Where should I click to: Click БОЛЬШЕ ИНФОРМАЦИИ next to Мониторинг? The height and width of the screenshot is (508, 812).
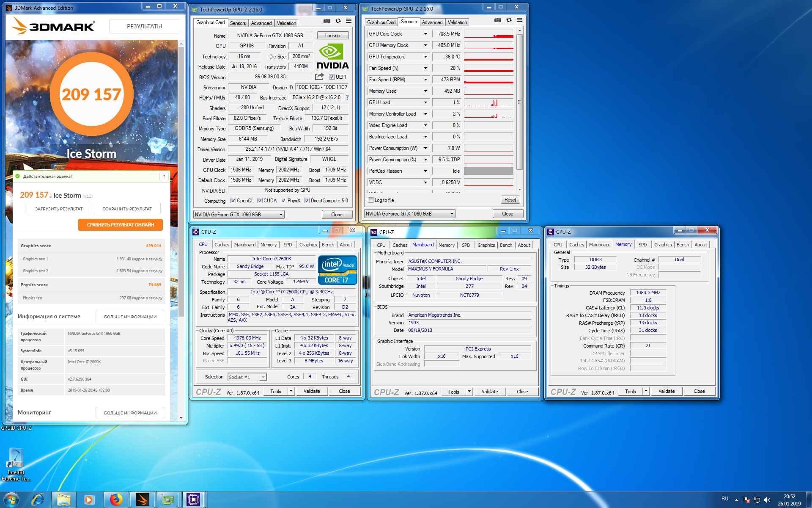(x=130, y=413)
